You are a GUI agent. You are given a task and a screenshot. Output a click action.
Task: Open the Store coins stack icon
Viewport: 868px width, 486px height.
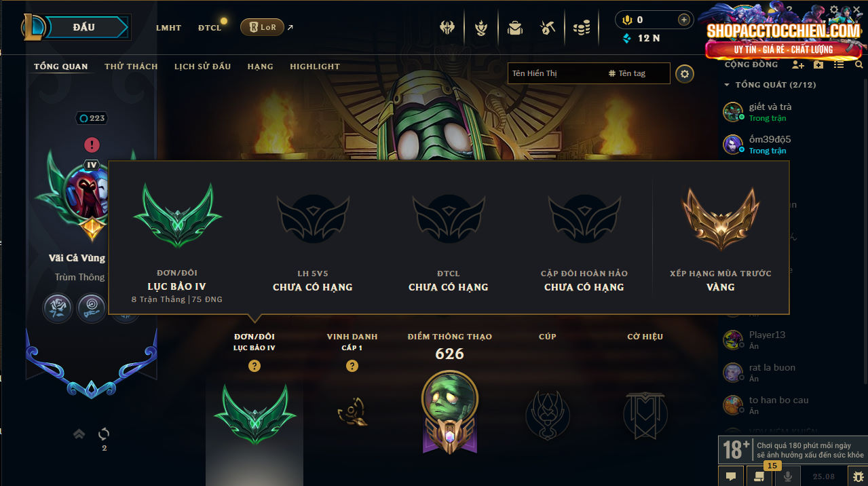582,28
